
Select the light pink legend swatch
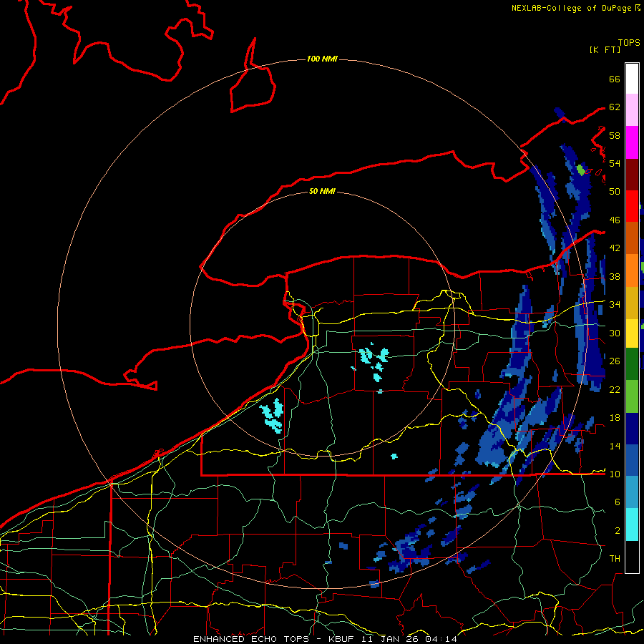click(x=632, y=110)
